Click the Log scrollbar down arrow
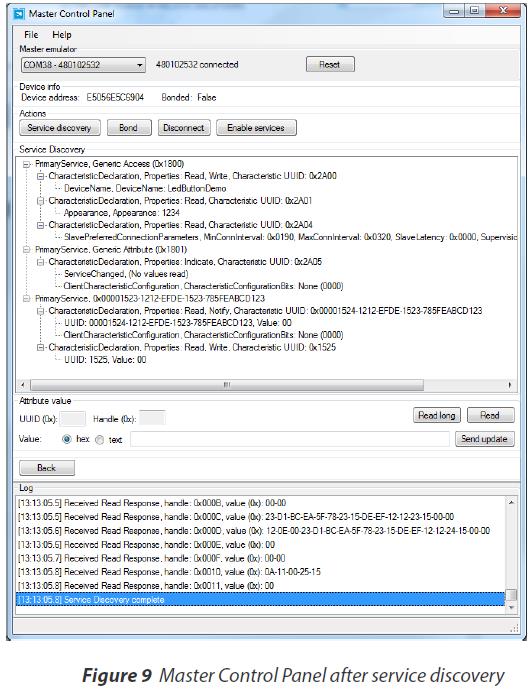This screenshot has width=532, height=689. (511, 608)
